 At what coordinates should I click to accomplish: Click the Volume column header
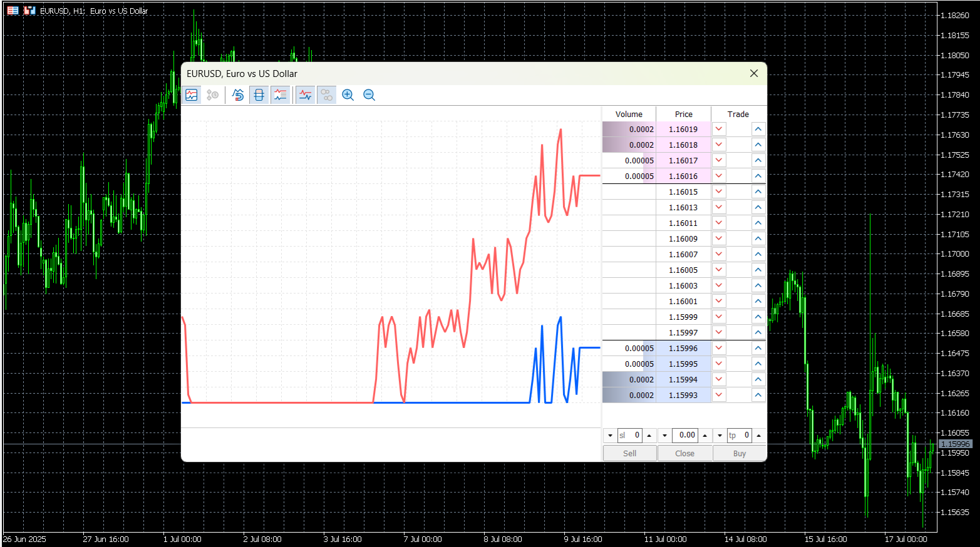[629, 114]
